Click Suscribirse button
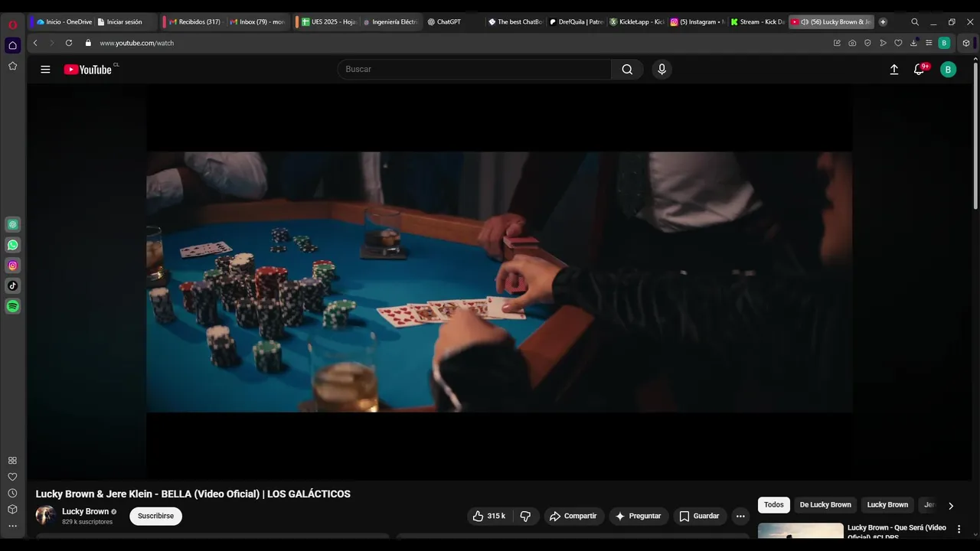The width and height of the screenshot is (980, 551). (155, 516)
